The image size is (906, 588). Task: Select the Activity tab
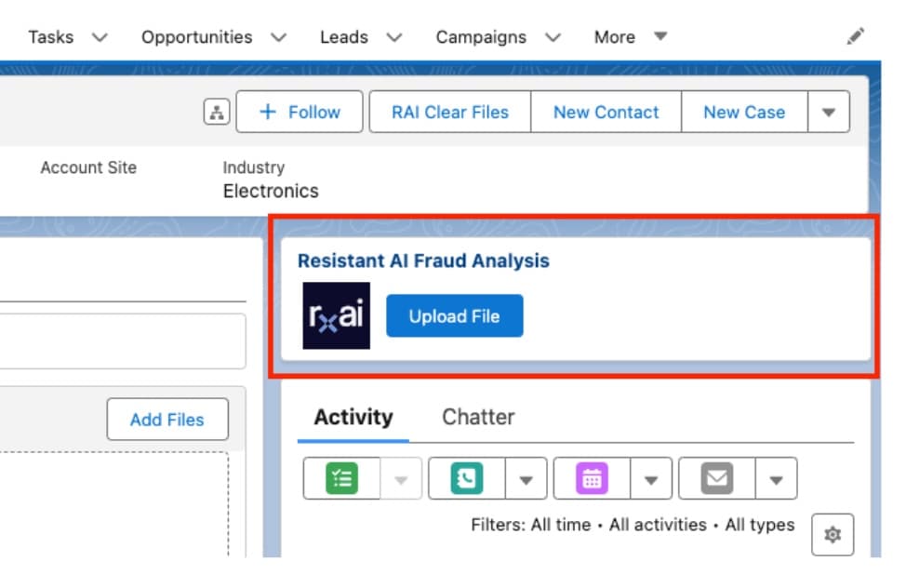353,417
